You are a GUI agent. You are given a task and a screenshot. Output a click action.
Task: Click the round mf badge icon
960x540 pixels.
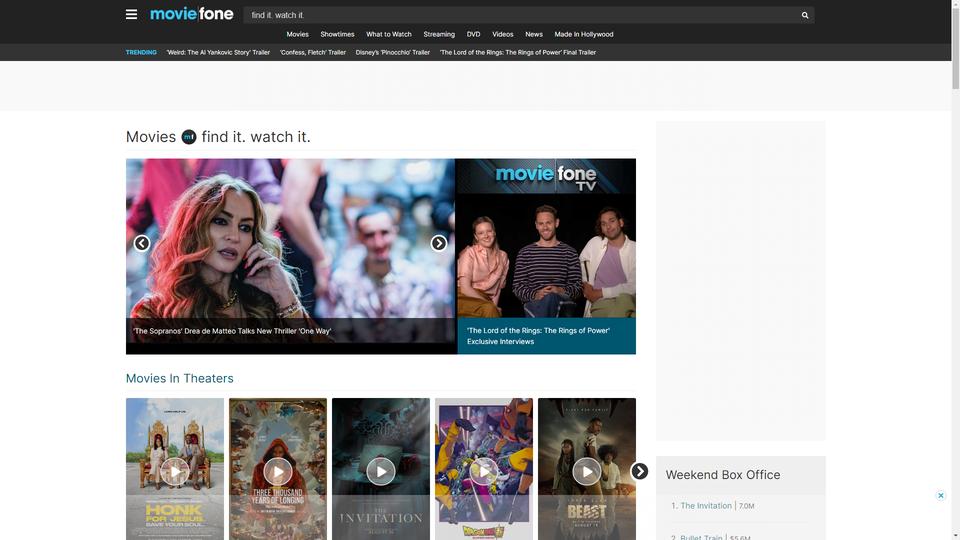[189, 137]
